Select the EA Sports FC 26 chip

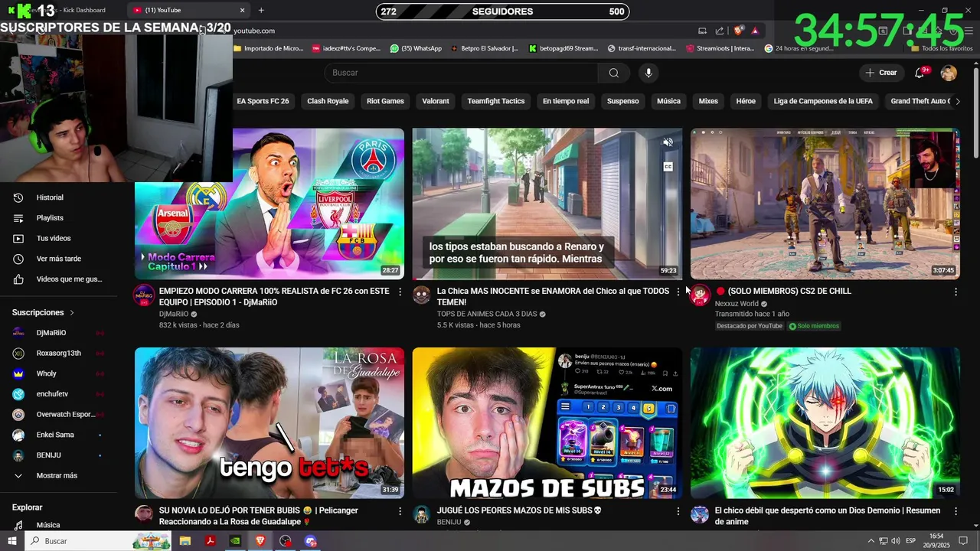point(263,101)
